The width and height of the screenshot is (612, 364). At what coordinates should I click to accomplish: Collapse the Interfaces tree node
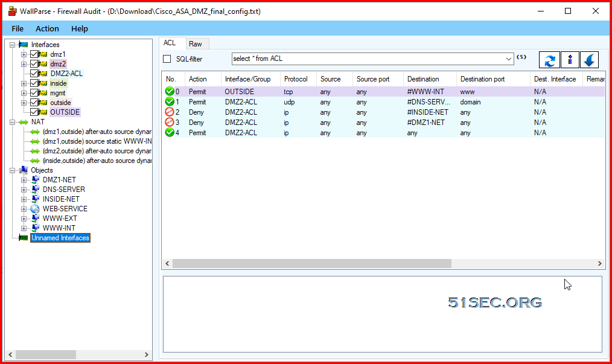(x=13, y=45)
